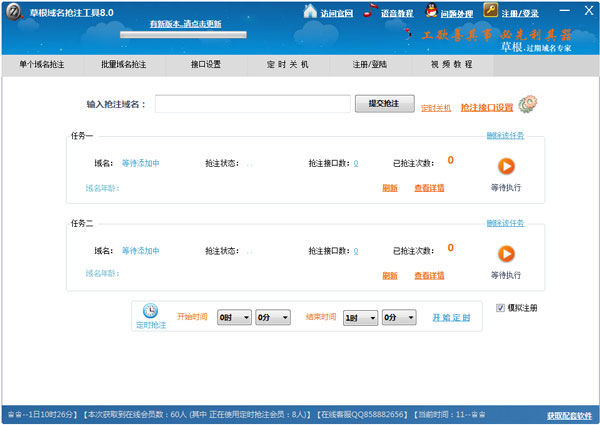Click the 问题处理 text link
The image size is (600, 425).
457,14
